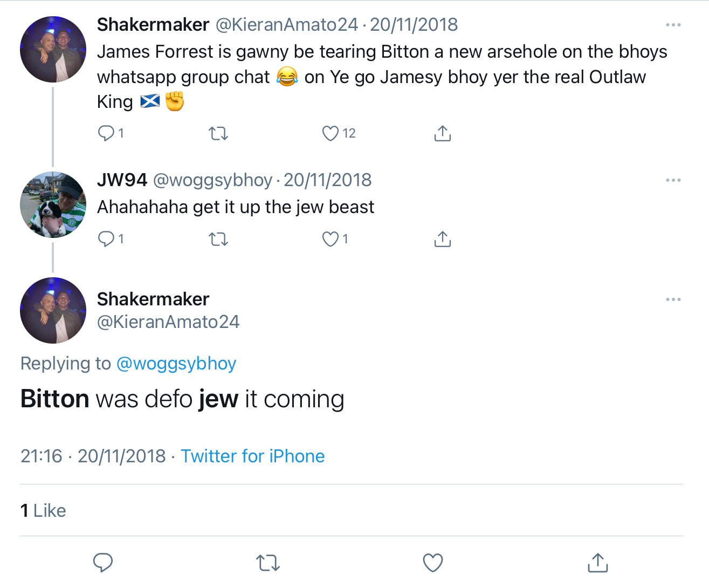Like the main tweet via bottom heart
The width and height of the screenshot is (709, 588).
coord(432,563)
